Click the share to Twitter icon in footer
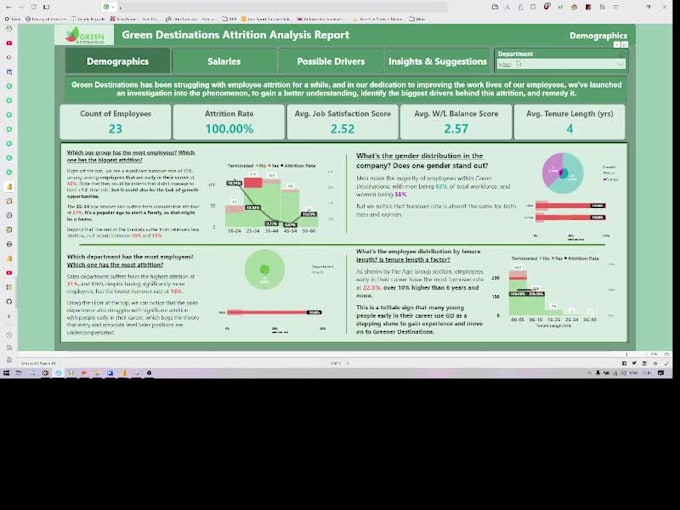Image resolution: width=680 pixels, height=510 pixels. coord(634,363)
